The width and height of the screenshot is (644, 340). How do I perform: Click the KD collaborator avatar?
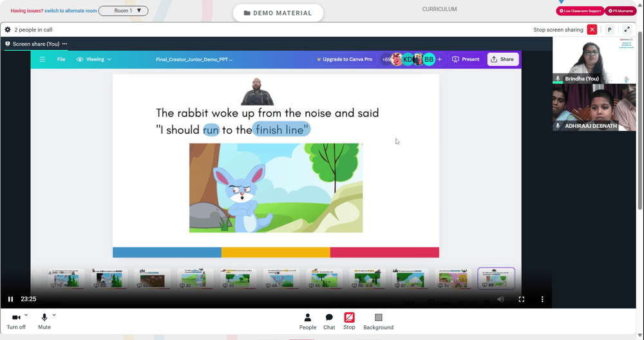coord(408,59)
